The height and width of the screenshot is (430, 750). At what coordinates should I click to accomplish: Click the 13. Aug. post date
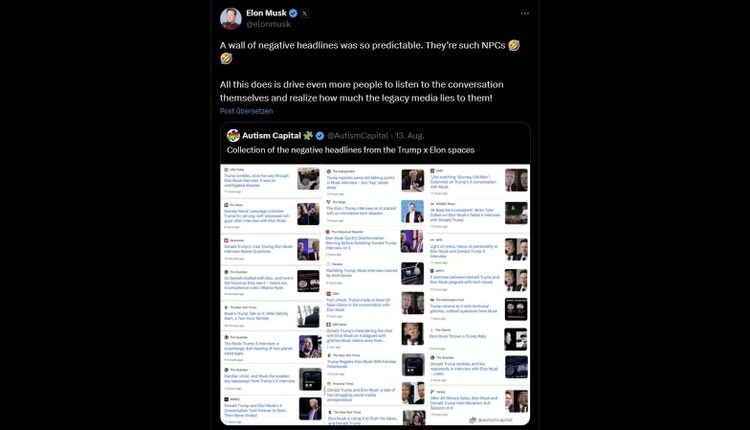click(409, 136)
